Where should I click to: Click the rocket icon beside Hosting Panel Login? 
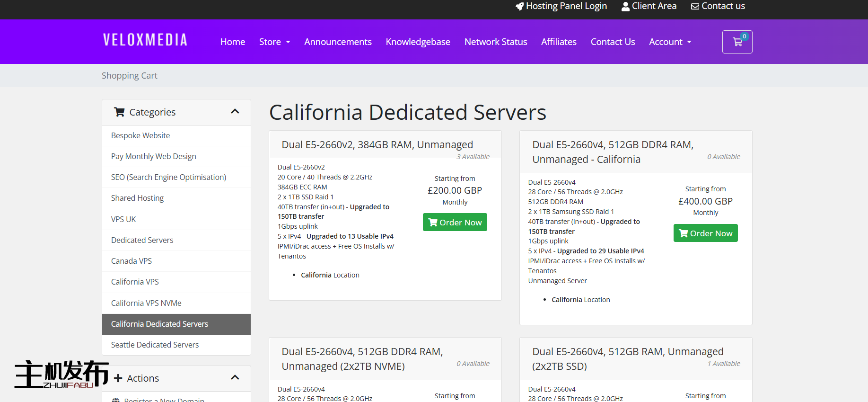519,6
